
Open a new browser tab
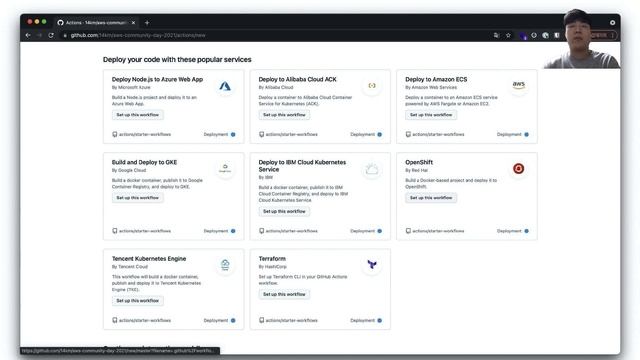[147, 22]
